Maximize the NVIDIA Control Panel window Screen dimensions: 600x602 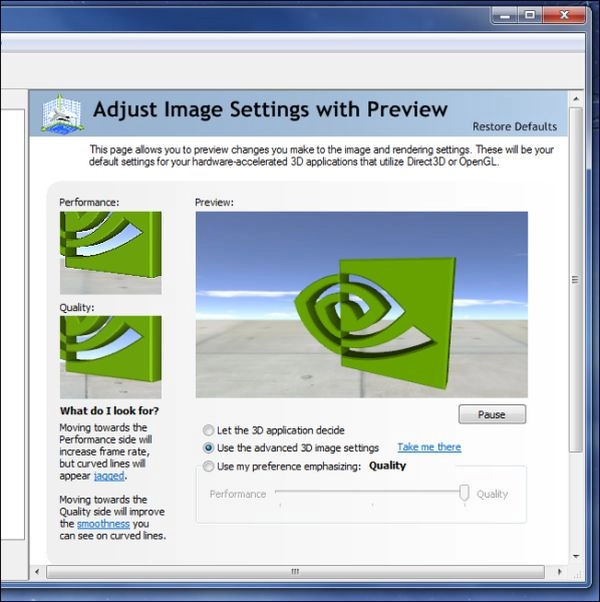(530, 16)
